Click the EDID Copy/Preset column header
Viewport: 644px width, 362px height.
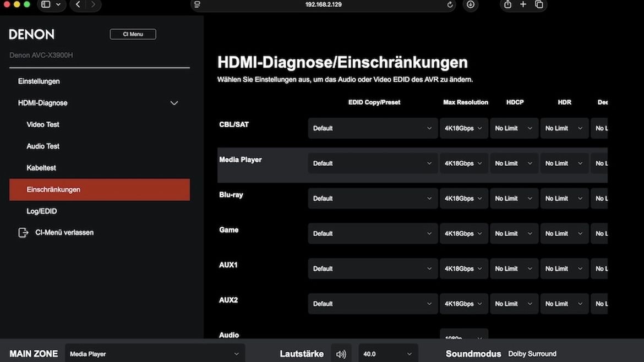(x=374, y=102)
